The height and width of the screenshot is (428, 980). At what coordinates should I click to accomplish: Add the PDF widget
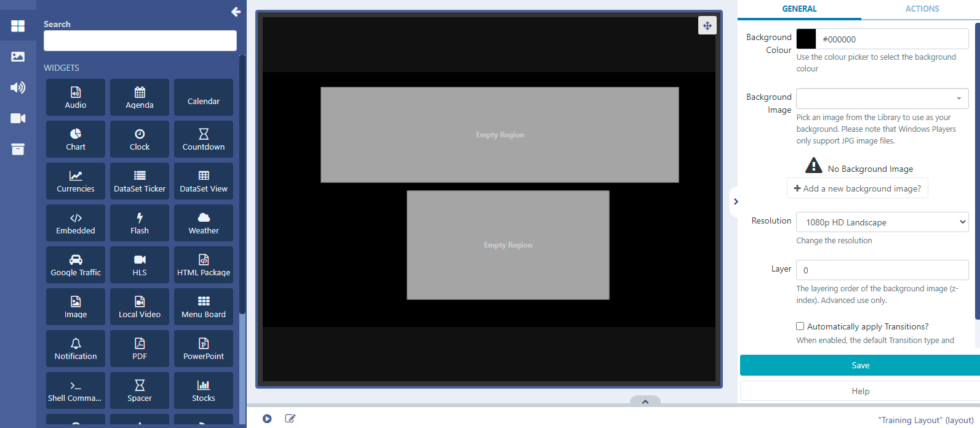[x=140, y=349]
